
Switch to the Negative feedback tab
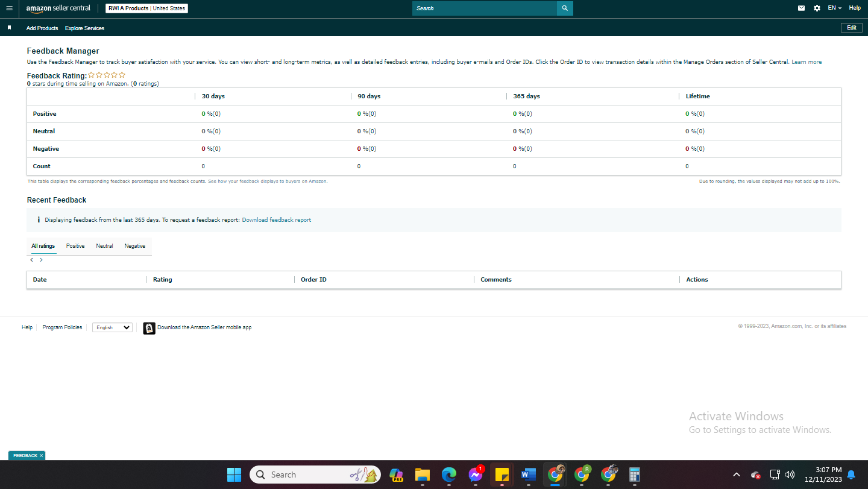click(x=135, y=246)
